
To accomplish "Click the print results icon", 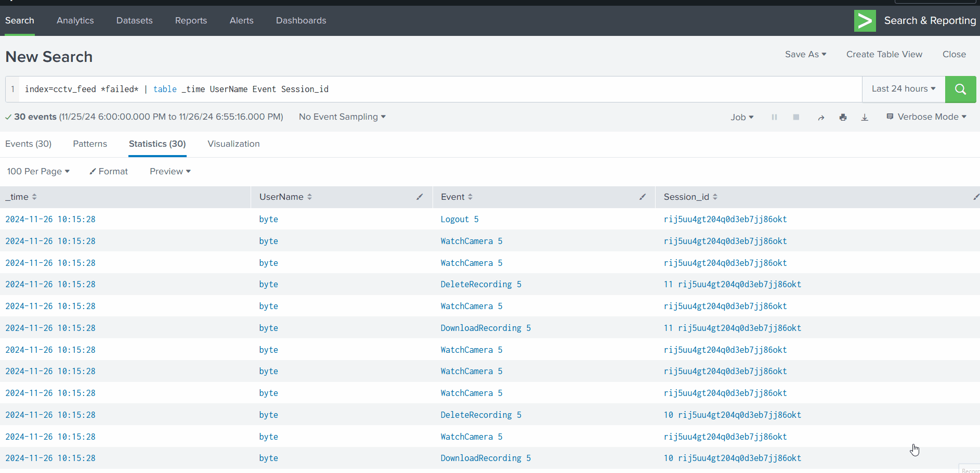I will [843, 118].
